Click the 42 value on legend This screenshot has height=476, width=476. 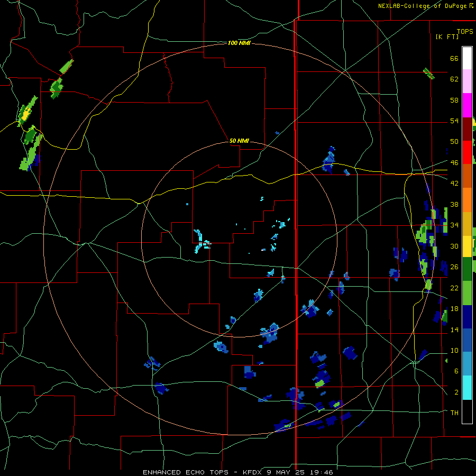pos(454,184)
